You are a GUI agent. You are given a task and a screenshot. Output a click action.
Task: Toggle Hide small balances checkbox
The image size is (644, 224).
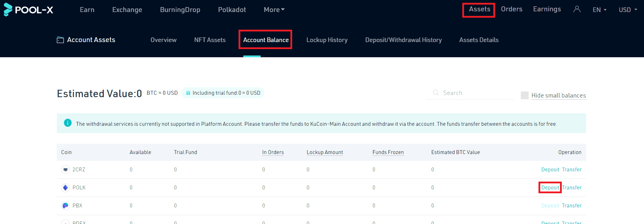click(x=525, y=95)
